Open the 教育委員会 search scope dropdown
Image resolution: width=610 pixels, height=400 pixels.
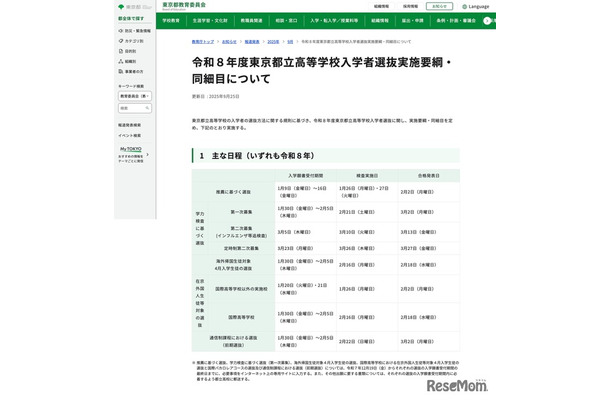pyautogui.click(x=135, y=96)
